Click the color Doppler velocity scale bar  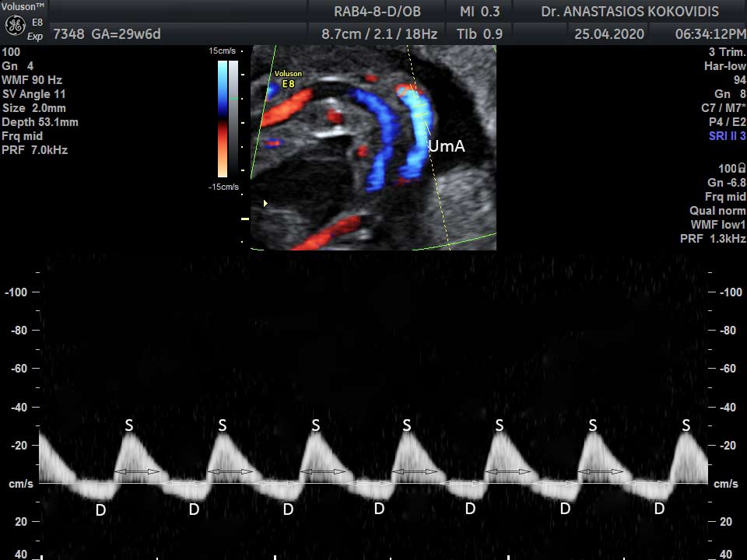click(223, 118)
